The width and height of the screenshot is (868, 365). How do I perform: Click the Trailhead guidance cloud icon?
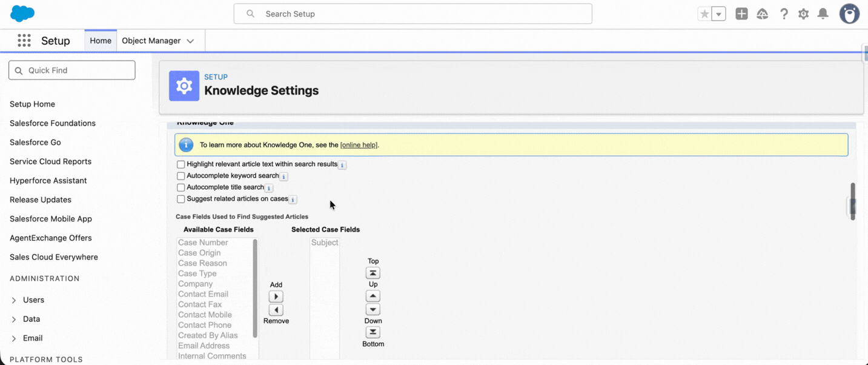click(x=763, y=14)
